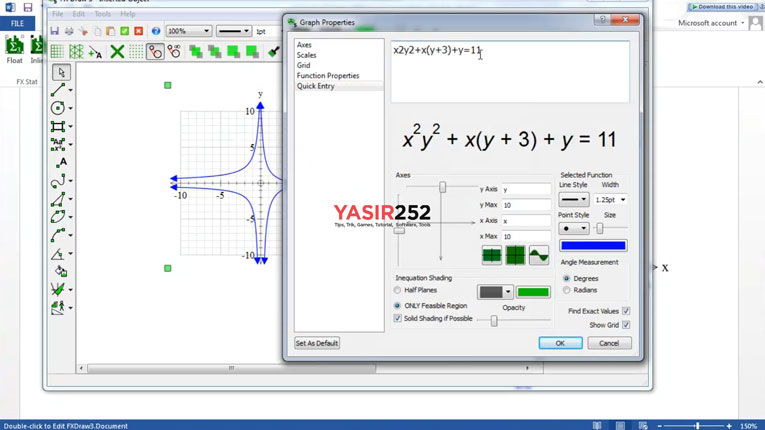The height and width of the screenshot is (430, 765).
Task: Select the Degrees radio button
Action: pyautogui.click(x=566, y=279)
